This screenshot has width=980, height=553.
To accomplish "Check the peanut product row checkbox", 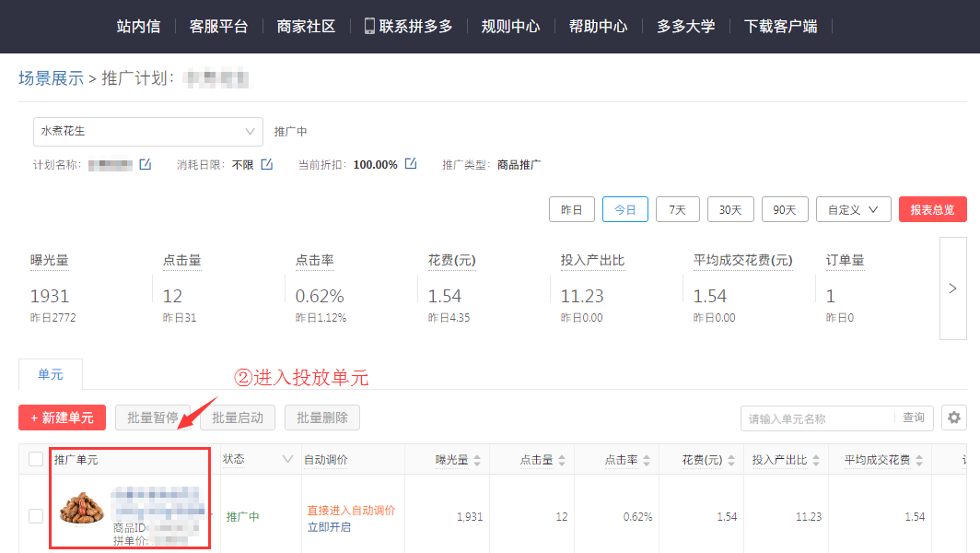I will point(36,516).
